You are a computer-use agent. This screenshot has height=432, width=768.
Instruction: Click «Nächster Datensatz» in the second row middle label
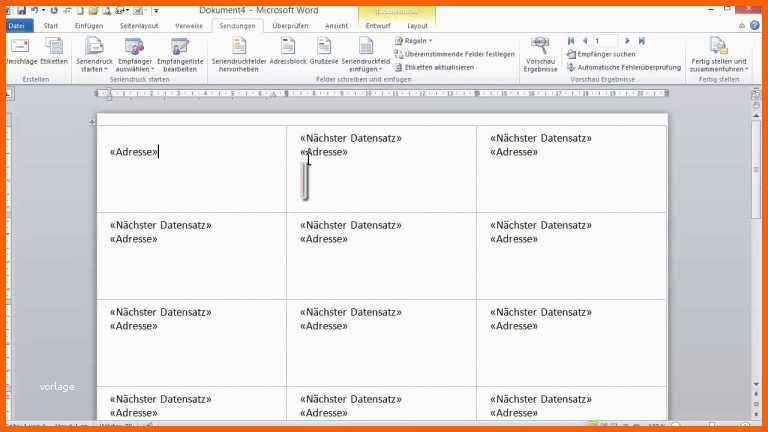pyautogui.click(x=351, y=225)
